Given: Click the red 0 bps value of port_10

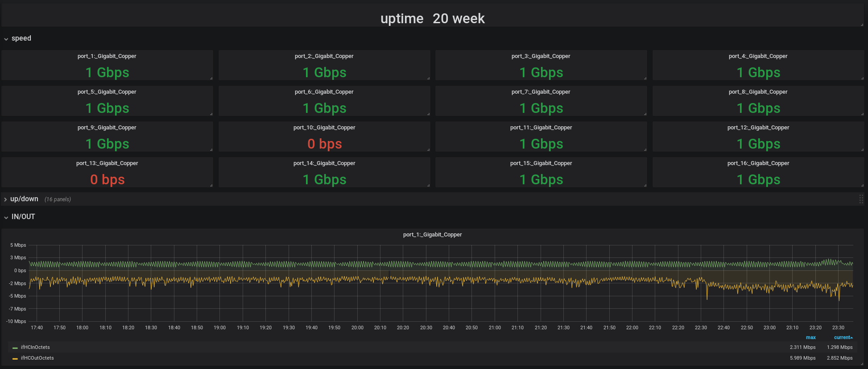Looking at the screenshot, I should [x=324, y=144].
